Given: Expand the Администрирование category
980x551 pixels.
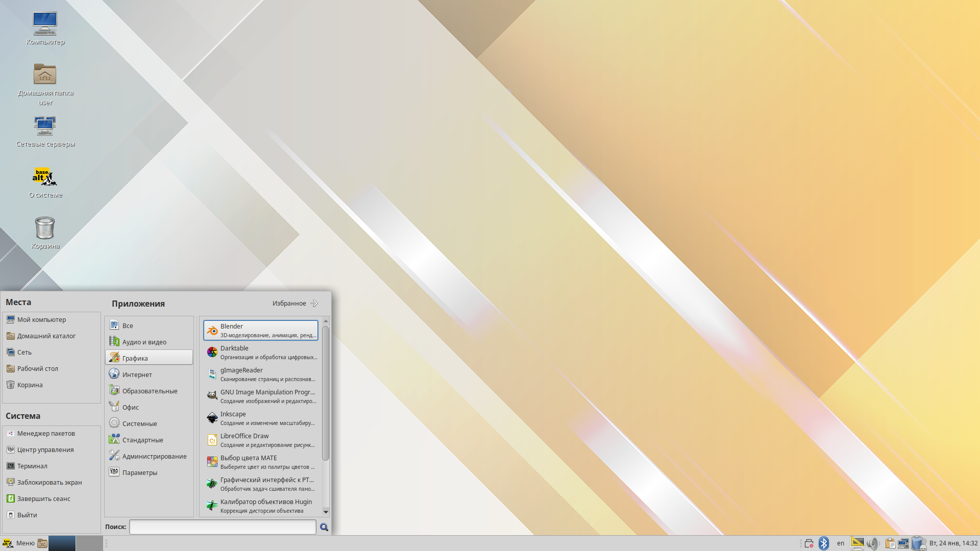Looking at the screenshot, I should tap(154, 456).
